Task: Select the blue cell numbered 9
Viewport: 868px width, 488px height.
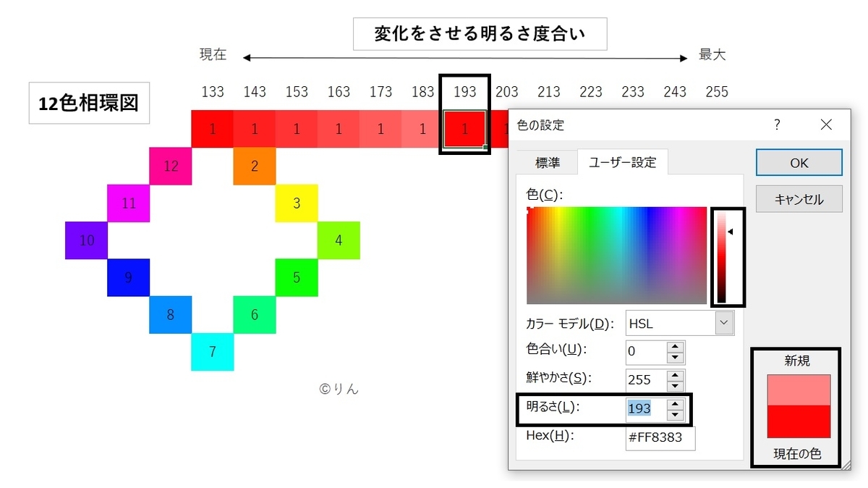Action: coord(128,277)
